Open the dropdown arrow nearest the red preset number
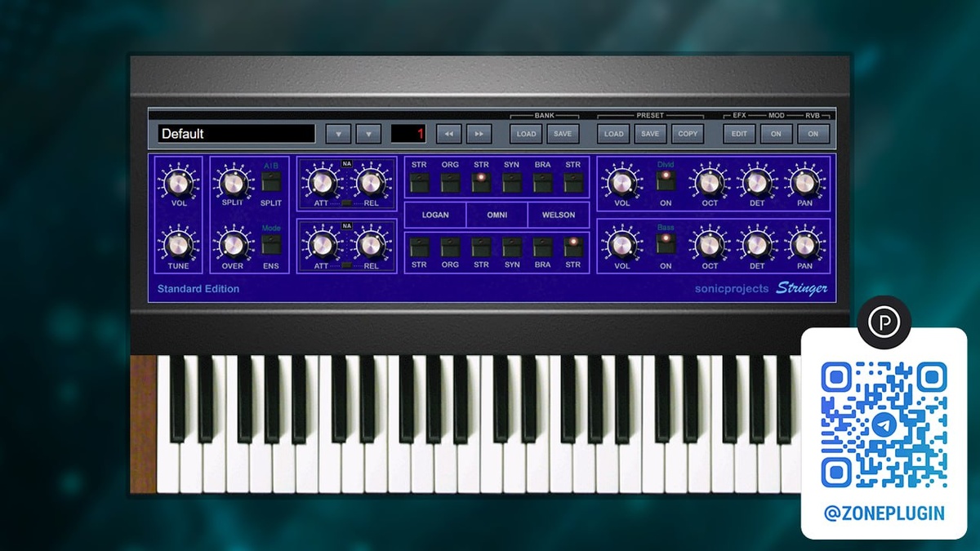980x551 pixels. click(368, 134)
